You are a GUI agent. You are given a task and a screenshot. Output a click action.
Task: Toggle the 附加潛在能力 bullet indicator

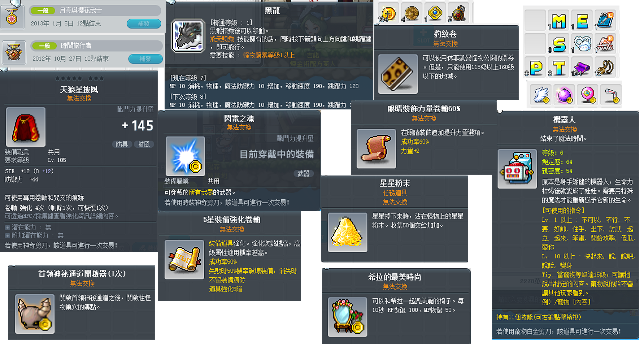[x=8, y=235]
